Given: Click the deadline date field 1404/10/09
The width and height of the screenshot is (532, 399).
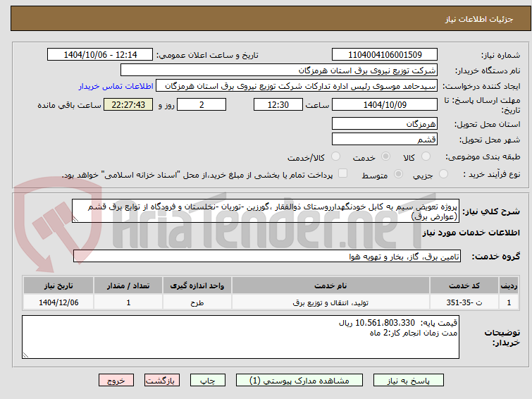Looking at the screenshot, I should 385,104.
